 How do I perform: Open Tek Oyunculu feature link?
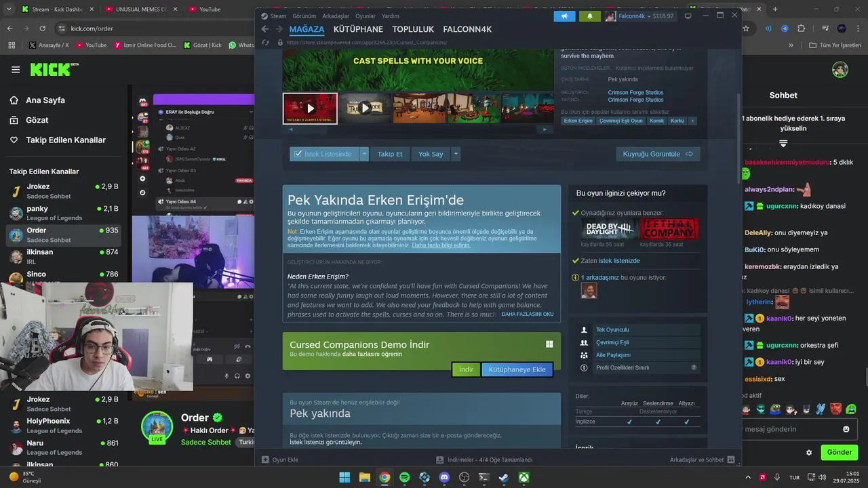(x=612, y=330)
